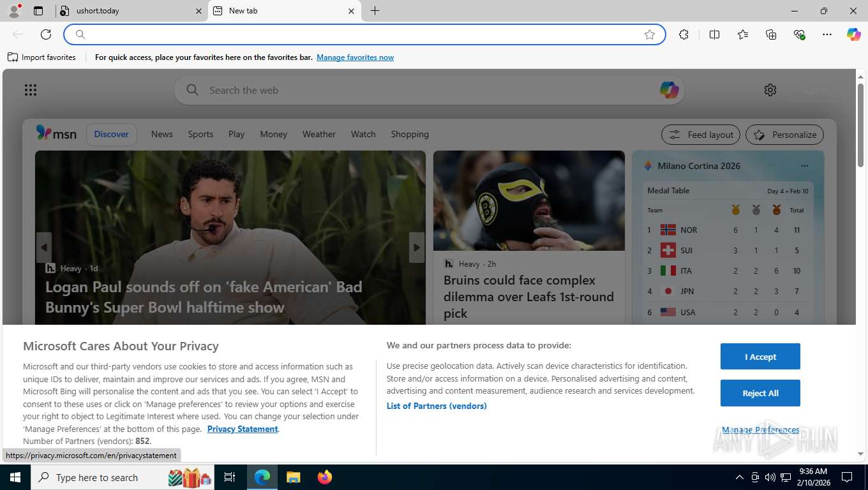Select JPN row in medal table
This screenshot has height=490, width=868.
point(728,291)
